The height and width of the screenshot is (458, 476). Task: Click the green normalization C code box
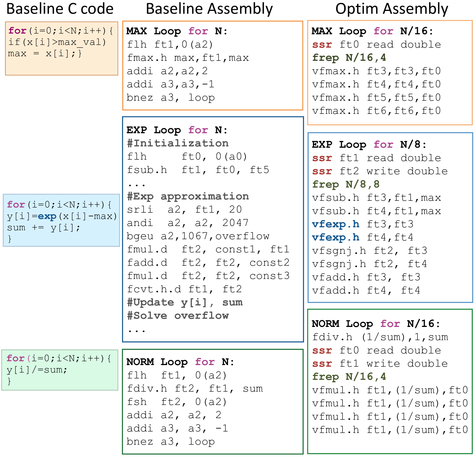[x=60, y=370]
